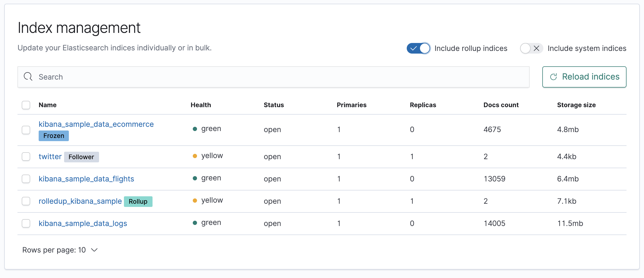This screenshot has height=278, width=644.
Task: Click the green health dot for kibana_sample_data_ecommerce
Action: pyautogui.click(x=195, y=129)
